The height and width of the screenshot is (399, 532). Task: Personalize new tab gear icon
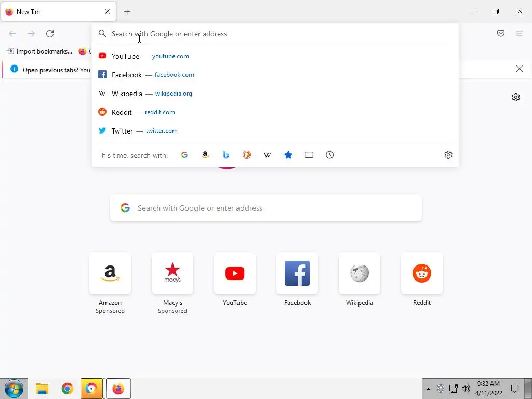tap(516, 97)
